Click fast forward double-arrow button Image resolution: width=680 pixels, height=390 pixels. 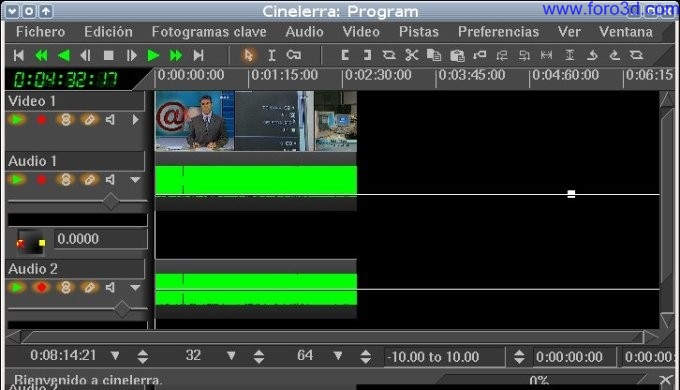176,56
